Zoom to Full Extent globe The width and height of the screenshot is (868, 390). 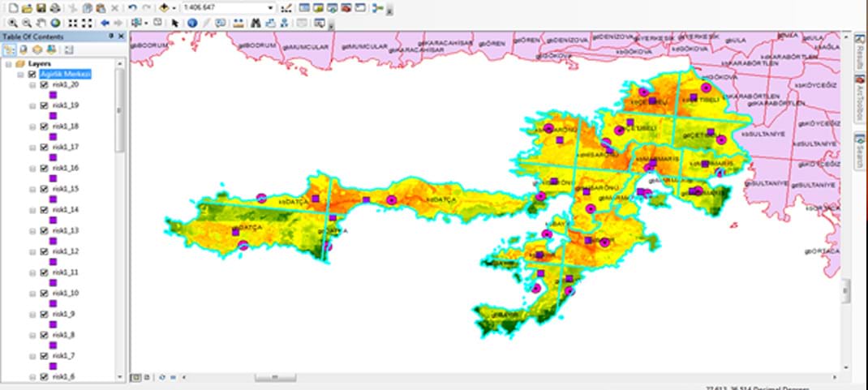coord(55,24)
